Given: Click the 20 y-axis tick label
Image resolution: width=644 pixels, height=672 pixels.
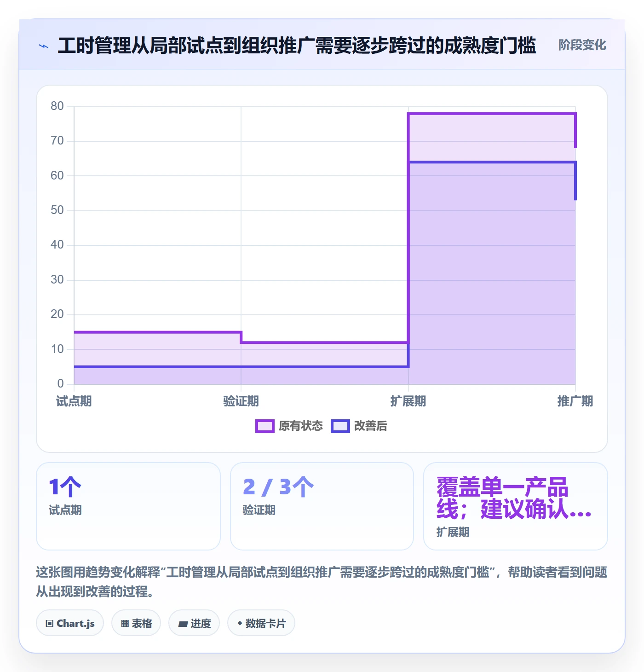Looking at the screenshot, I should click(x=57, y=314).
